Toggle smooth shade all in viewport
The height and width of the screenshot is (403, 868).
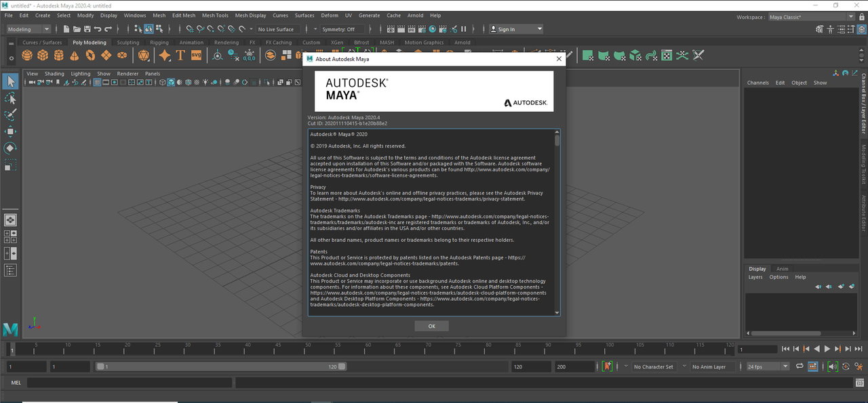[x=171, y=82]
